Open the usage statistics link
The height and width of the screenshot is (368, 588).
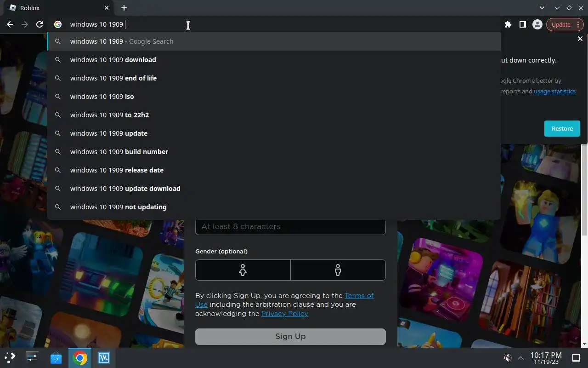(554, 91)
